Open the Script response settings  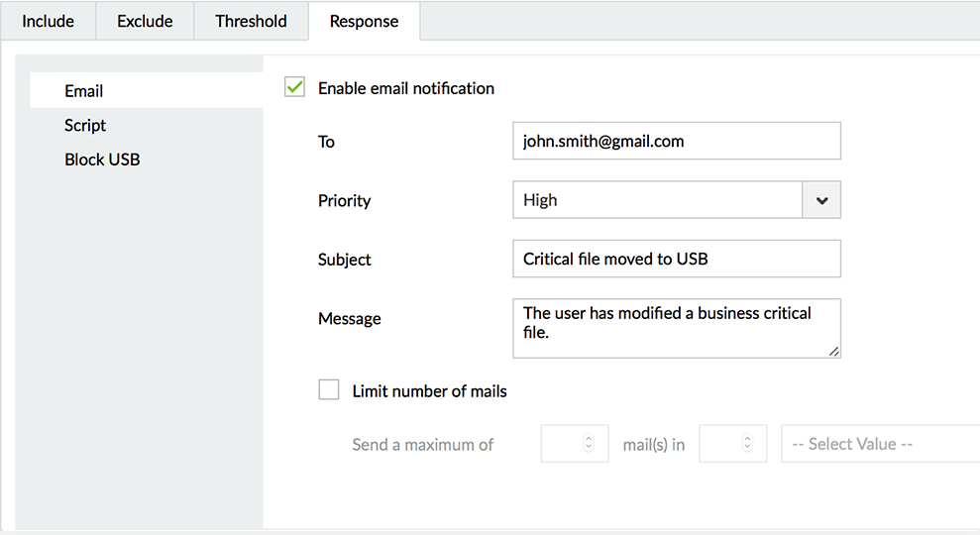[x=85, y=125]
